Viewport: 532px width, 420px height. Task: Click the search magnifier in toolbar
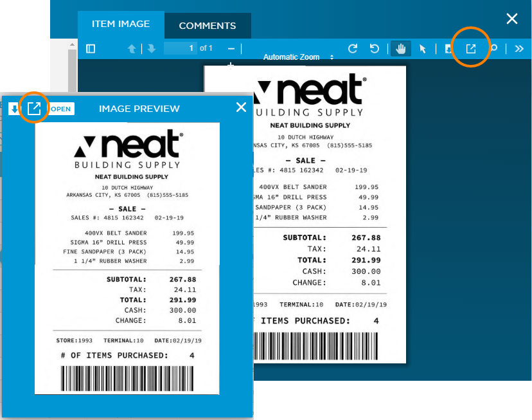point(494,48)
